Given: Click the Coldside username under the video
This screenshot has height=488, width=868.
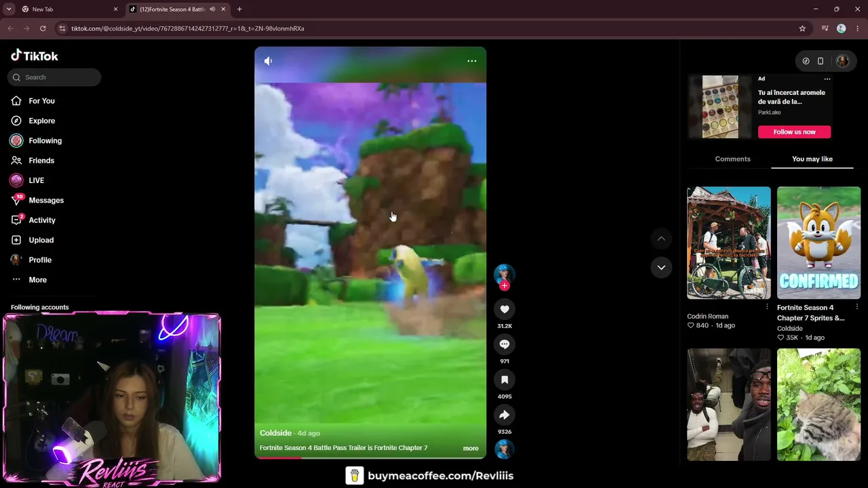Looking at the screenshot, I should pos(275,433).
